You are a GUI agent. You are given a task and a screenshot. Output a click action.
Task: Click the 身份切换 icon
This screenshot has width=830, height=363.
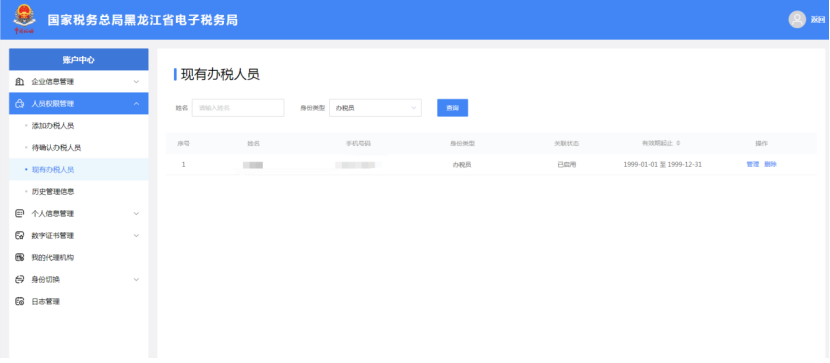[x=20, y=279]
